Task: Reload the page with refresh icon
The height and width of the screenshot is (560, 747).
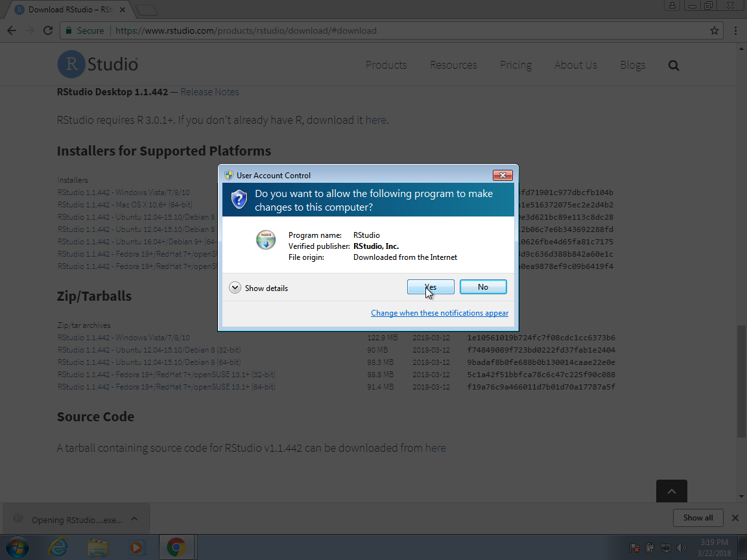Action: point(47,30)
